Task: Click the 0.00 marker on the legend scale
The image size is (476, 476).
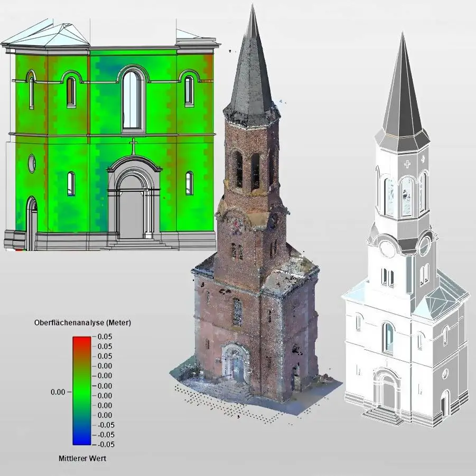Action: tap(59, 392)
